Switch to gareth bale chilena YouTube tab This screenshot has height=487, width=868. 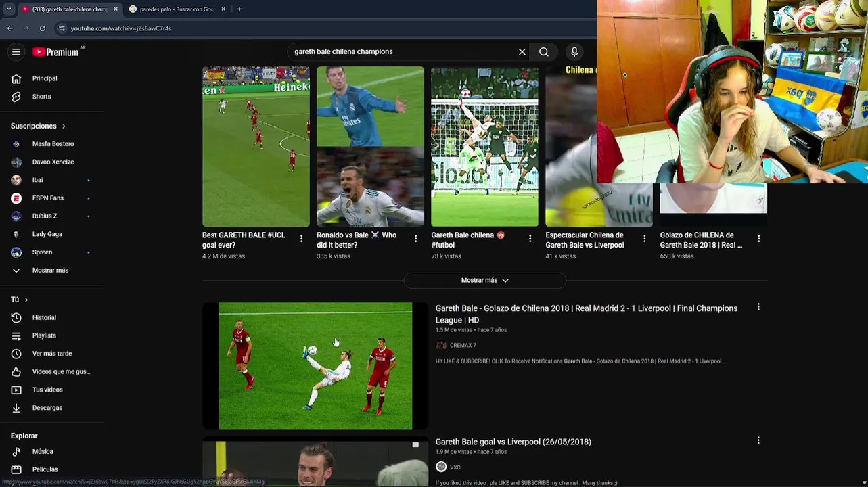pos(69,9)
